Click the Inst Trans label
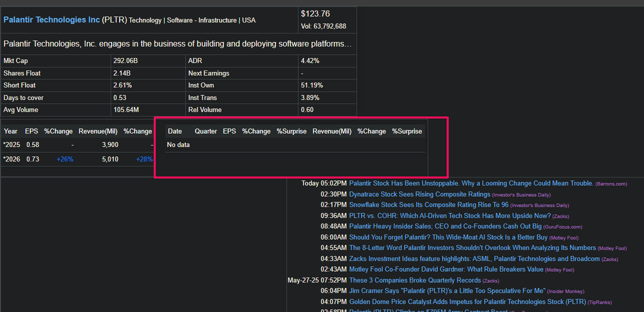Screen dimensions: 644x312 [x=203, y=98]
